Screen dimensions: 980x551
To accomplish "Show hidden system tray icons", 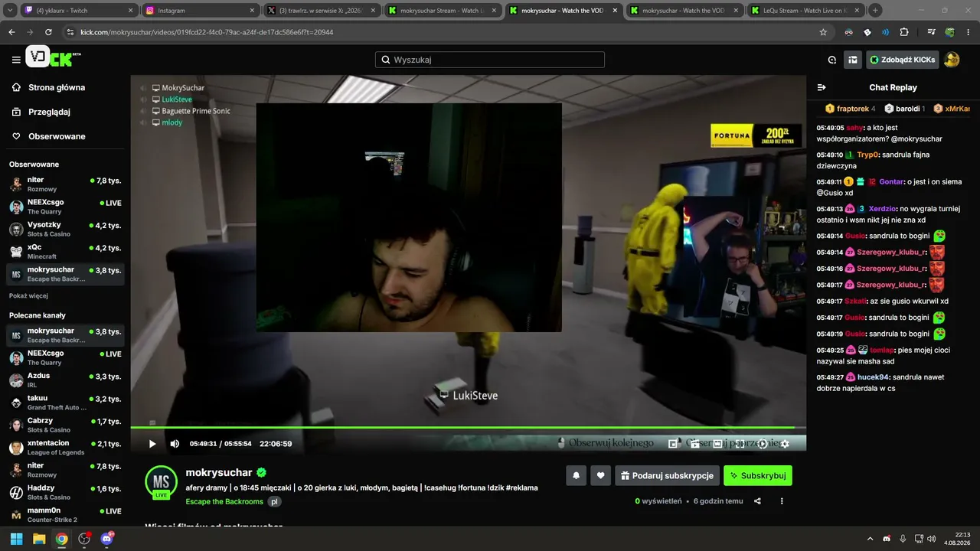I will [x=871, y=539].
